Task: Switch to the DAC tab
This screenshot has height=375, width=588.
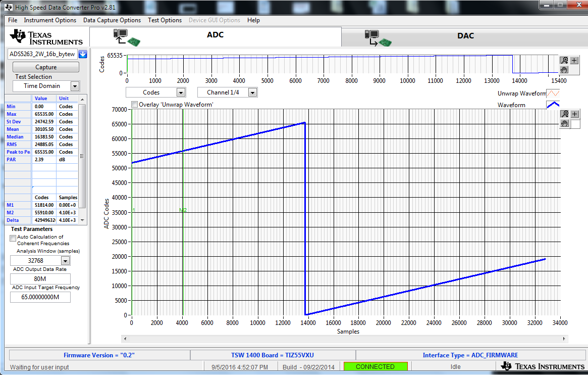Action: 465,37
